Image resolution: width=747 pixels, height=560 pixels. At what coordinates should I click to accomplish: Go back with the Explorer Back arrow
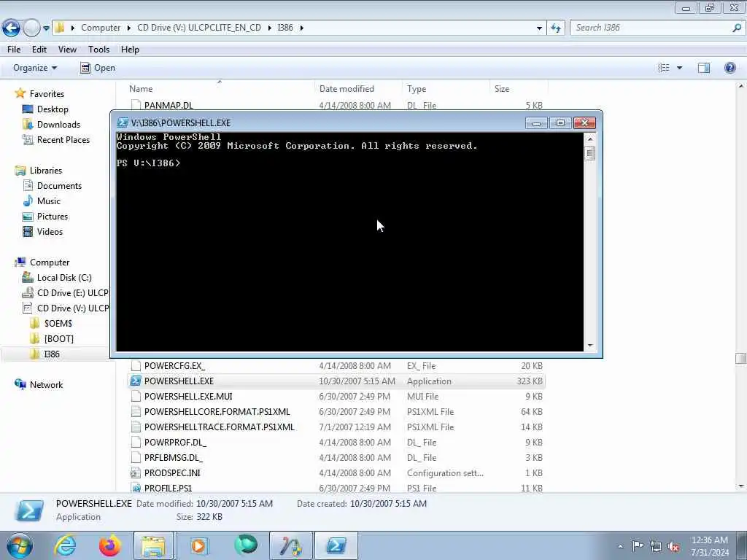click(x=11, y=28)
